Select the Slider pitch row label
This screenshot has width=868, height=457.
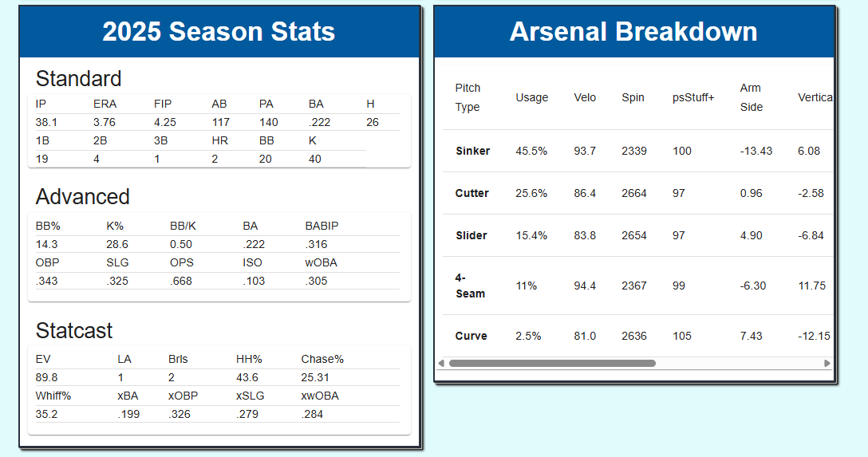coord(471,235)
